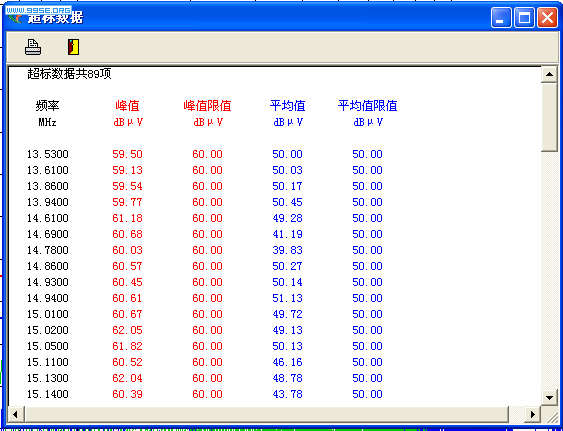Click average value 48.78
563x431 pixels.
287,378
